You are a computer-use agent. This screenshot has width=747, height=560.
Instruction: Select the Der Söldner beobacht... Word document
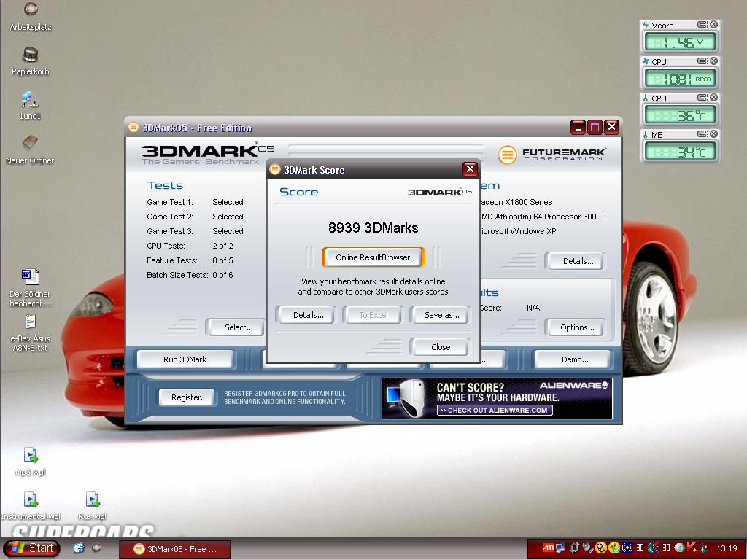click(30, 287)
